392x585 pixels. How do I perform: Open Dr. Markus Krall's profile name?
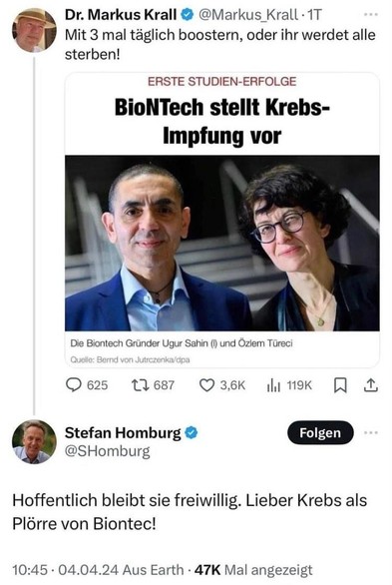coord(121,15)
